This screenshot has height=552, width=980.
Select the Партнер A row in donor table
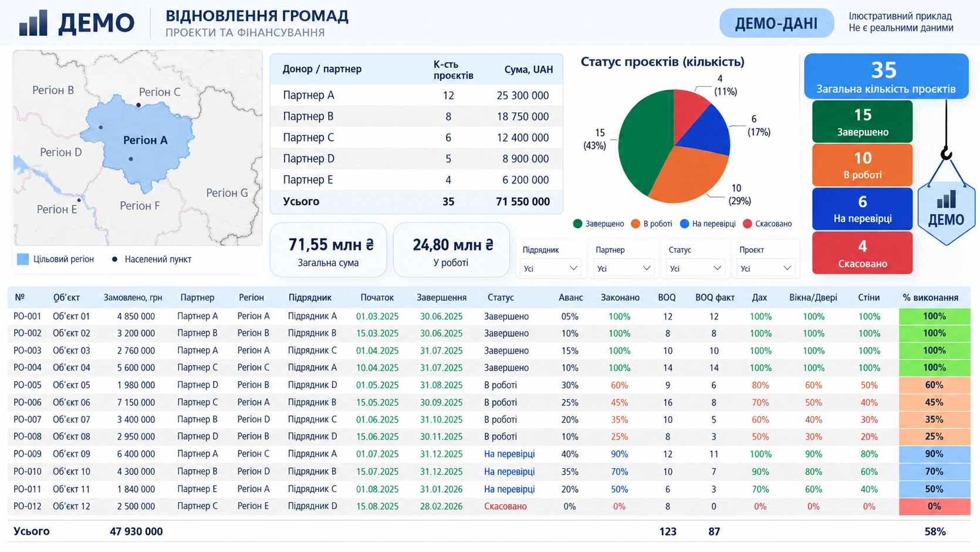point(416,95)
